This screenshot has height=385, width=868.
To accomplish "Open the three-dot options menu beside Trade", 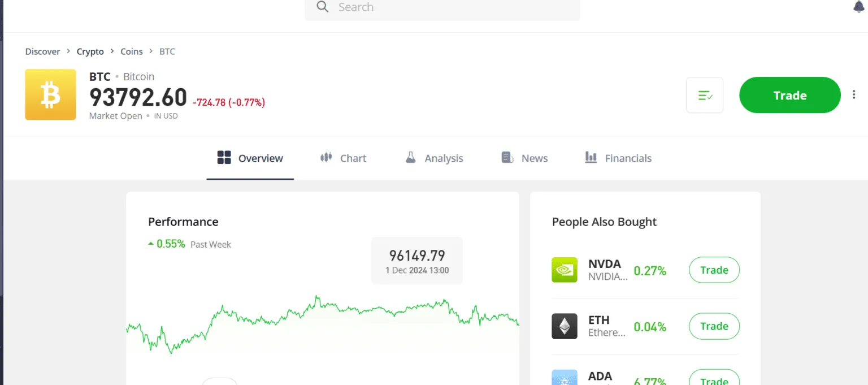I will click(854, 94).
